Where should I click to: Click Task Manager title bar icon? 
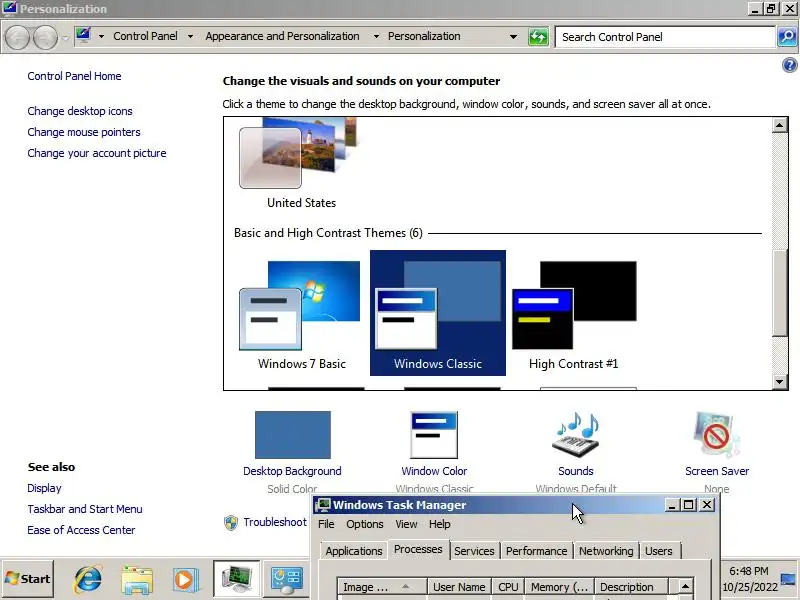point(323,505)
